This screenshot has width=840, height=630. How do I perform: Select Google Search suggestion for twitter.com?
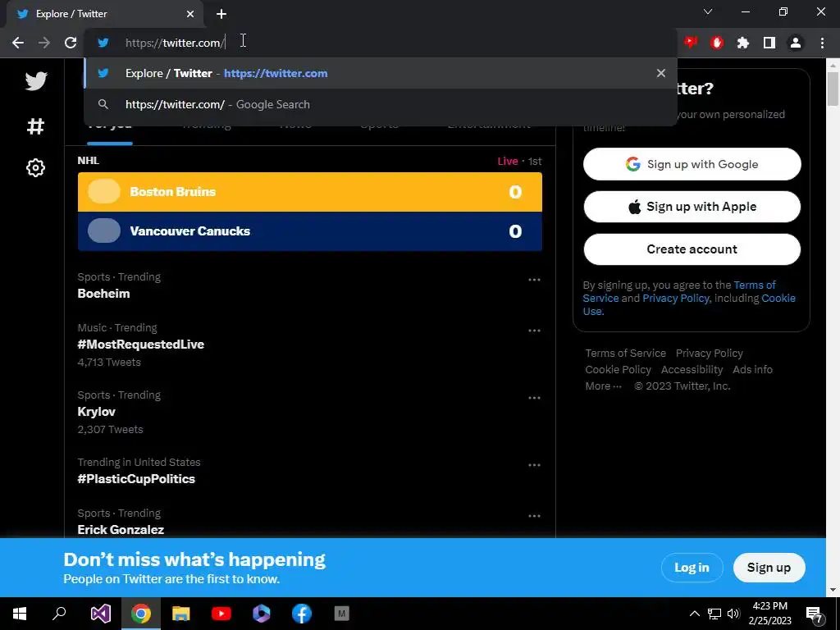point(381,104)
